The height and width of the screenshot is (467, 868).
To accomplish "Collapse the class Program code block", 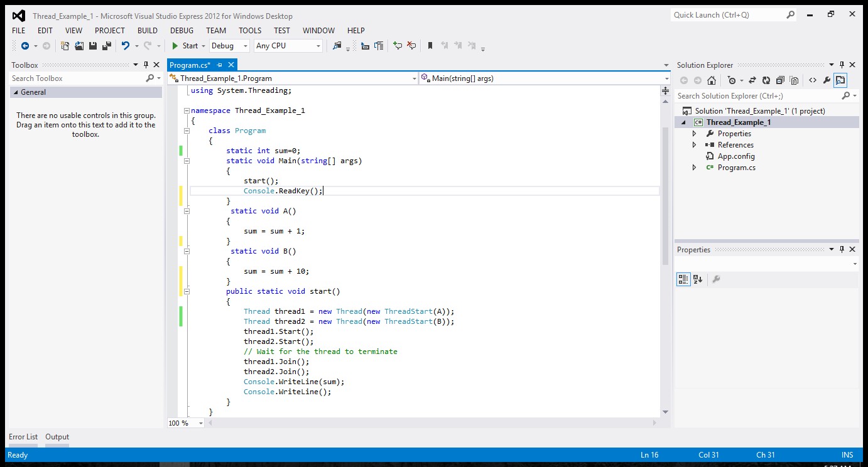I will coord(187,131).
